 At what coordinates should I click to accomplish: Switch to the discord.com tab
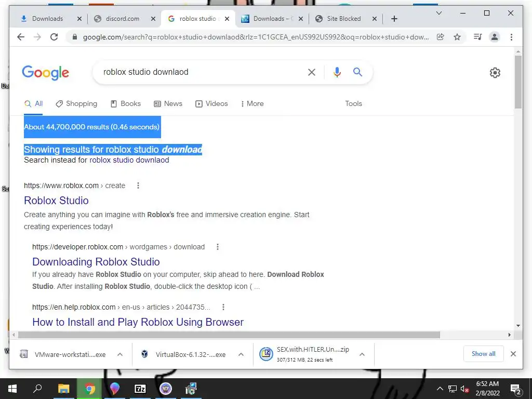[123, 19]
